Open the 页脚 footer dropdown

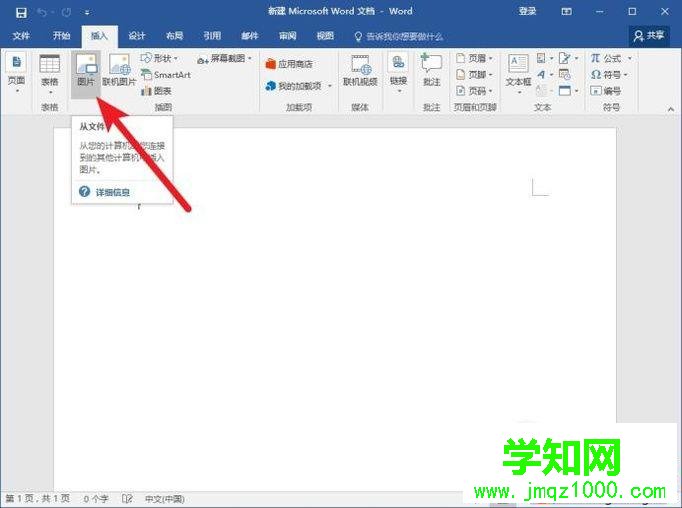[x=474, y=74]
